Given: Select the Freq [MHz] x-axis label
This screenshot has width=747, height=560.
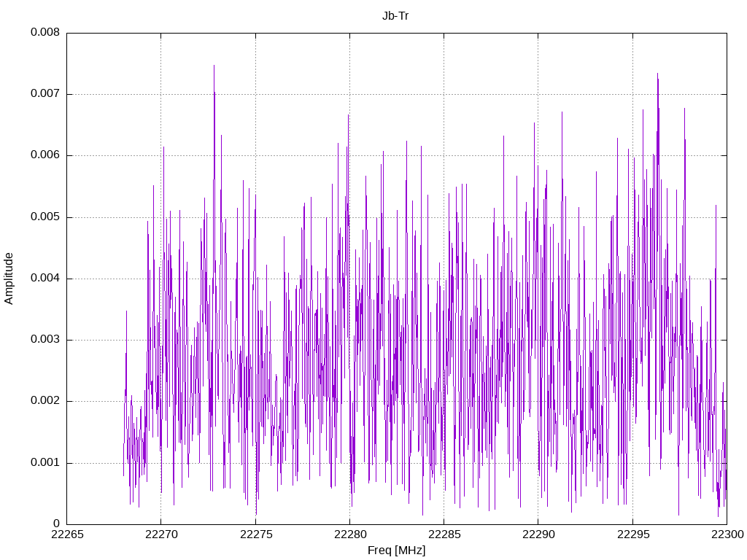Looking at the screenshot, I should point(396,551).
